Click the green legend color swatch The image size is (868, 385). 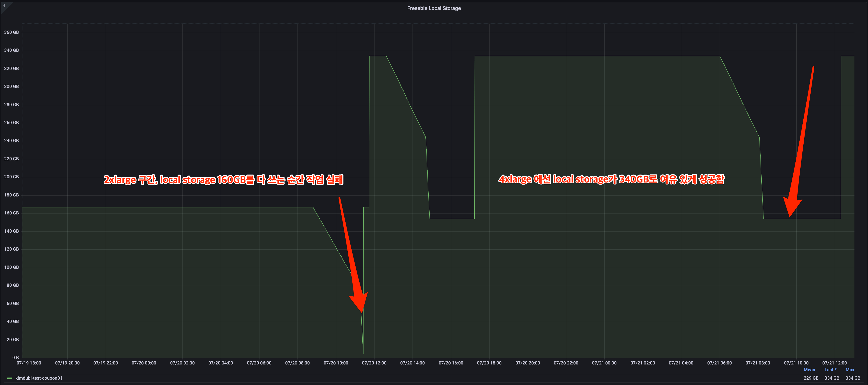(10, 378)
